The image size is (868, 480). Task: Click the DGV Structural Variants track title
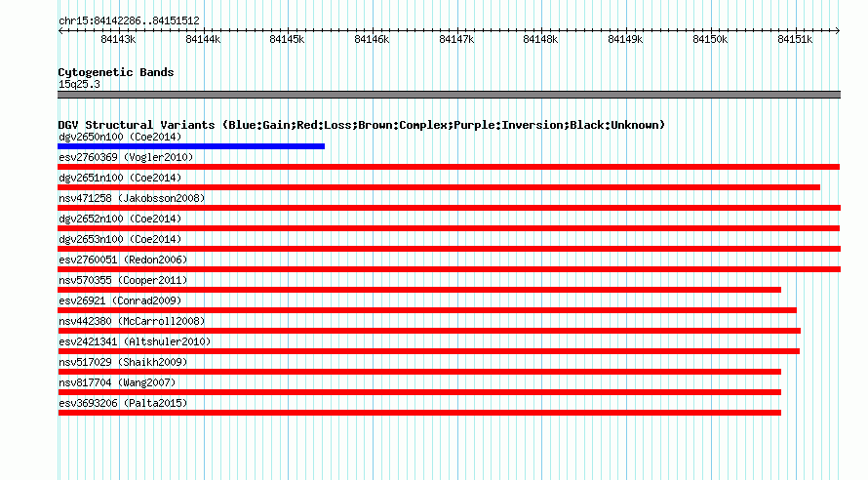362,125
